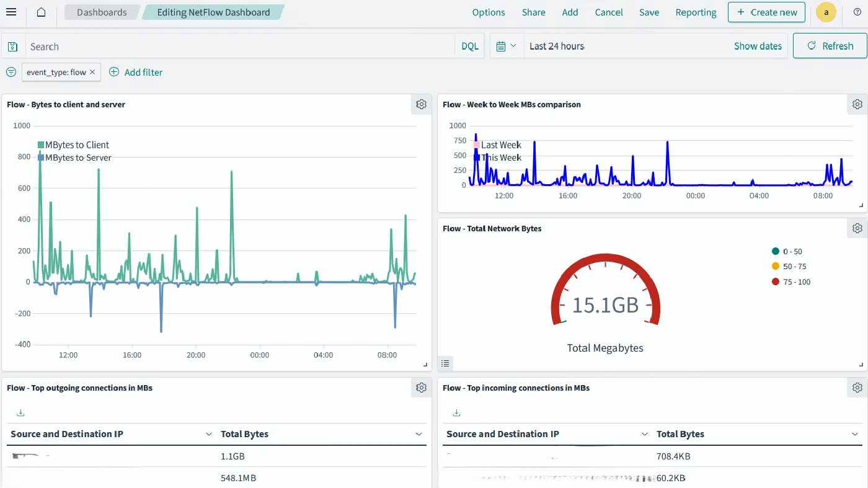This screenshot has height=488, width=868.
Task: Cancel dashboard editing
Action: (x=609, y=12)
